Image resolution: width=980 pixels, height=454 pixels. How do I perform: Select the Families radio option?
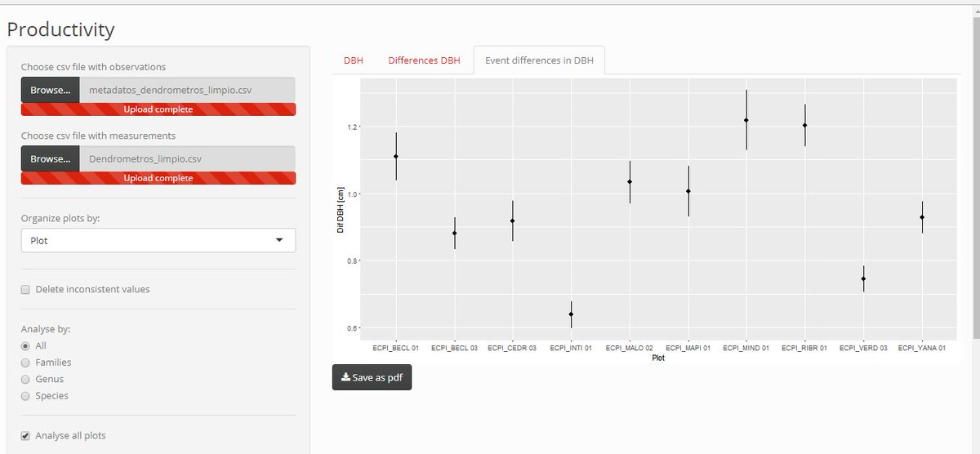[26, 363]
